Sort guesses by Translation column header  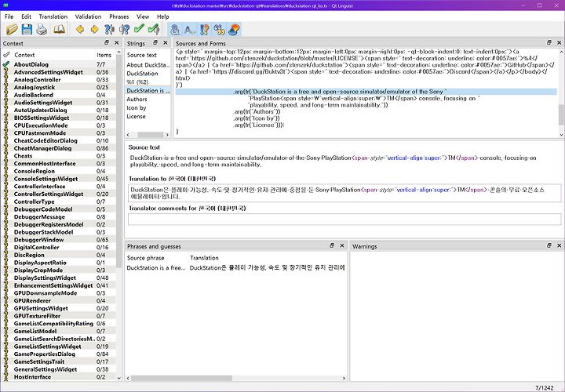point(204,258)
